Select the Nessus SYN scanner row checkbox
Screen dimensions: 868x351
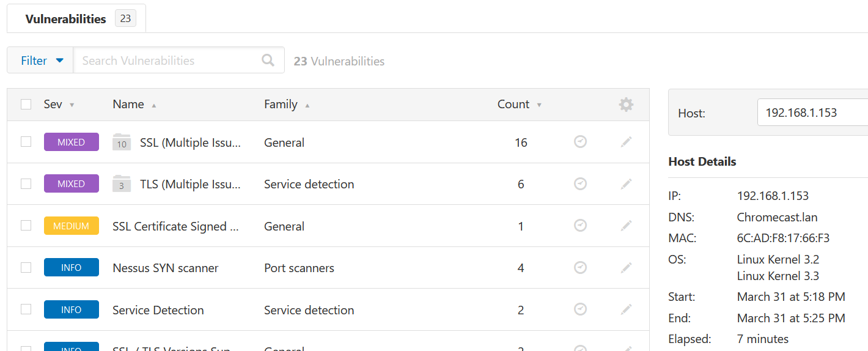coord(26,267)
